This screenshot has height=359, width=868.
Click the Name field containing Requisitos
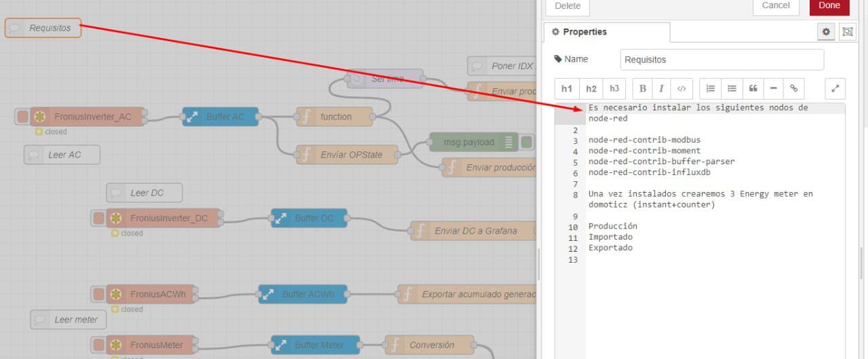tap(722, 60)
